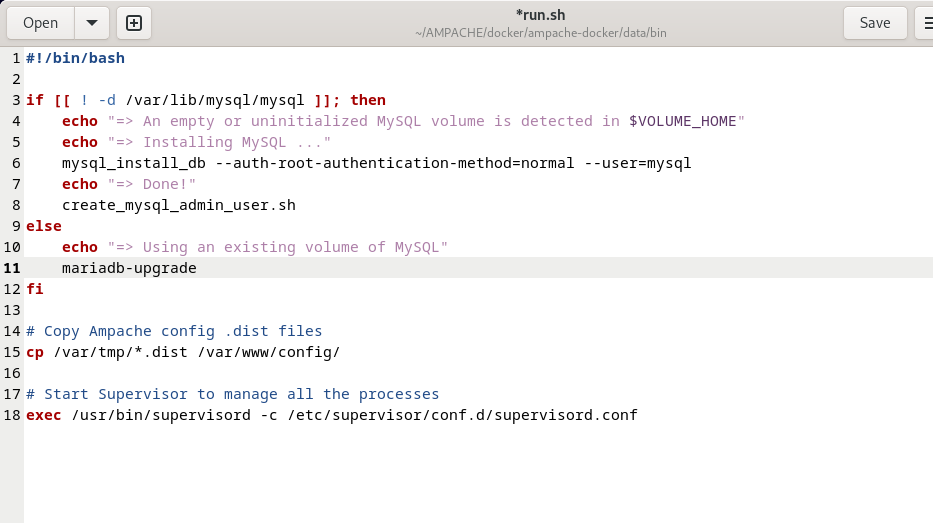The width and height of the screenshot is (933, 523).
Task: Click the --user=mysql option
Action: click(638, 163)
